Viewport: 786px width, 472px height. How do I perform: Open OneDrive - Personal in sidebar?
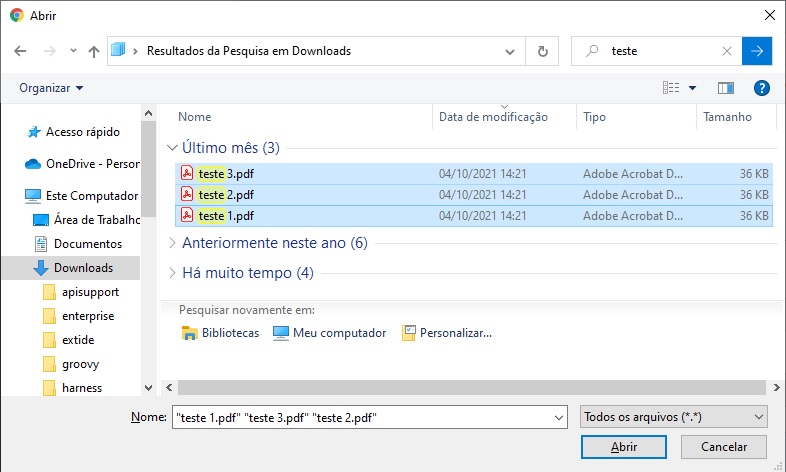tap(83, 164)
